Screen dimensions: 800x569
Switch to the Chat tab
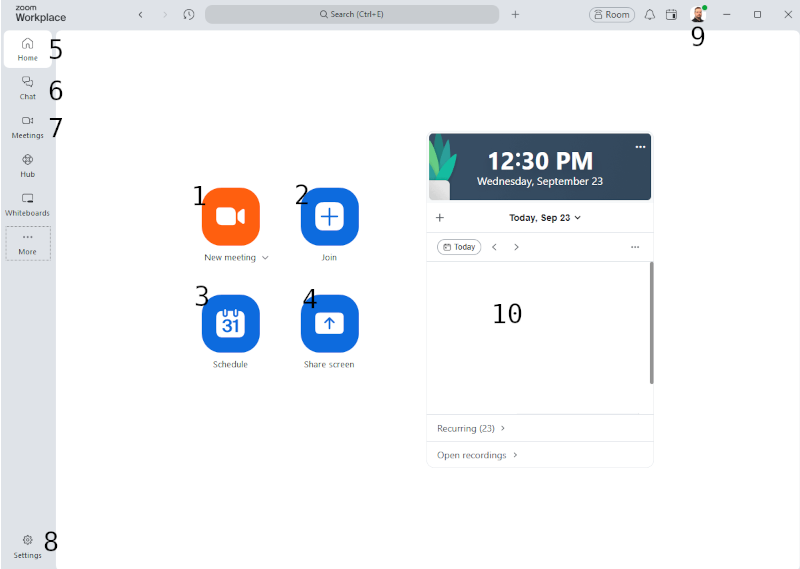click(x=28, y=88)
